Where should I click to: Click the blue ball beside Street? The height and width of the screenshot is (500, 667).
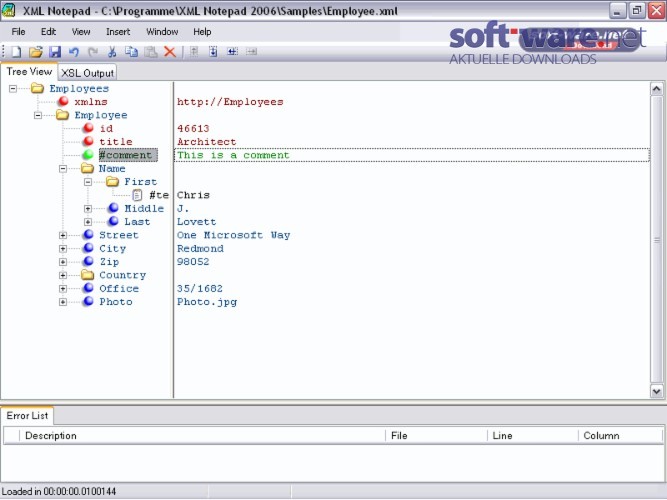click(x=88, y=234)
